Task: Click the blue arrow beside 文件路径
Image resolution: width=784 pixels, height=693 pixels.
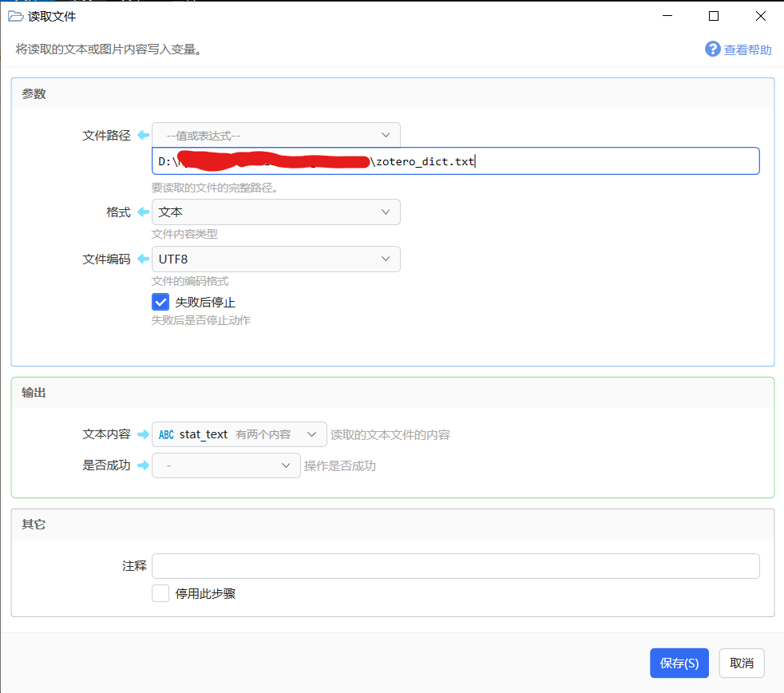Action: pos(143,135)
